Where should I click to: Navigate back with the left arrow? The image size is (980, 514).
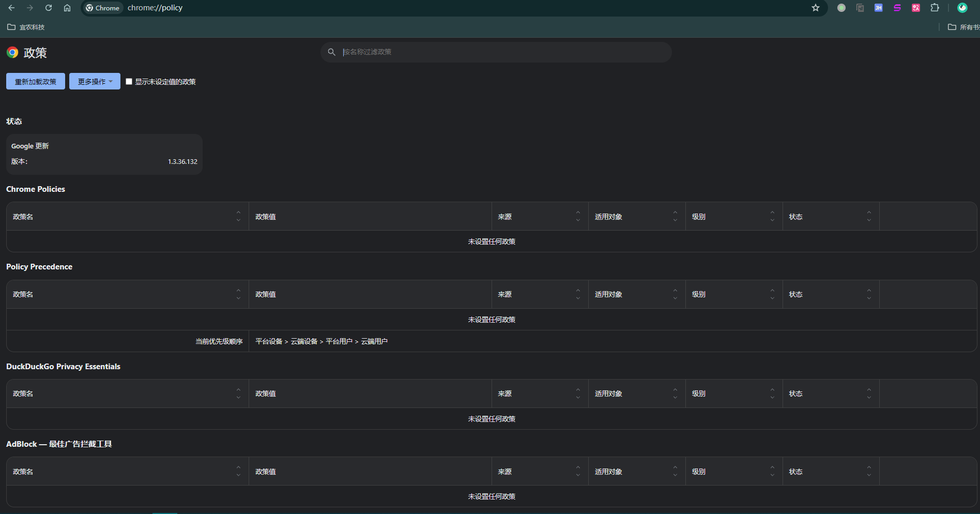coord(11,8)
